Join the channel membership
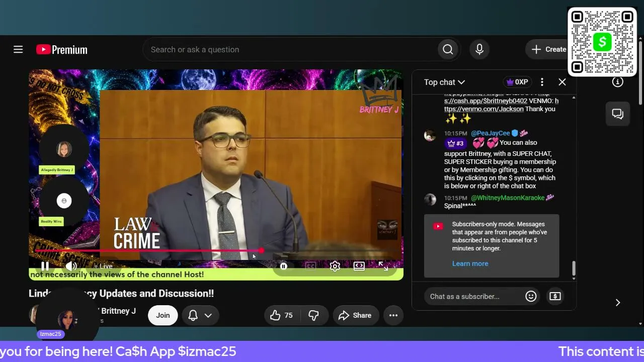The height and width of the screenshot is (362, 644). (163, 315)
